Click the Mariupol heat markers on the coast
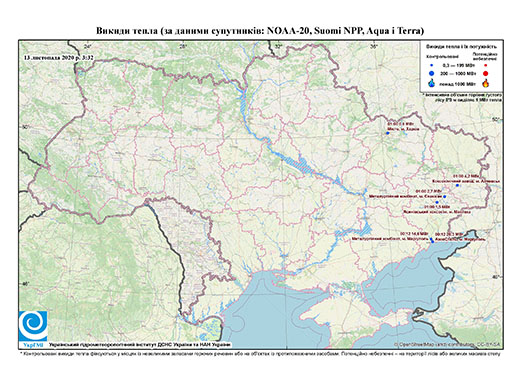520x368 pixels. coord(432,240)
